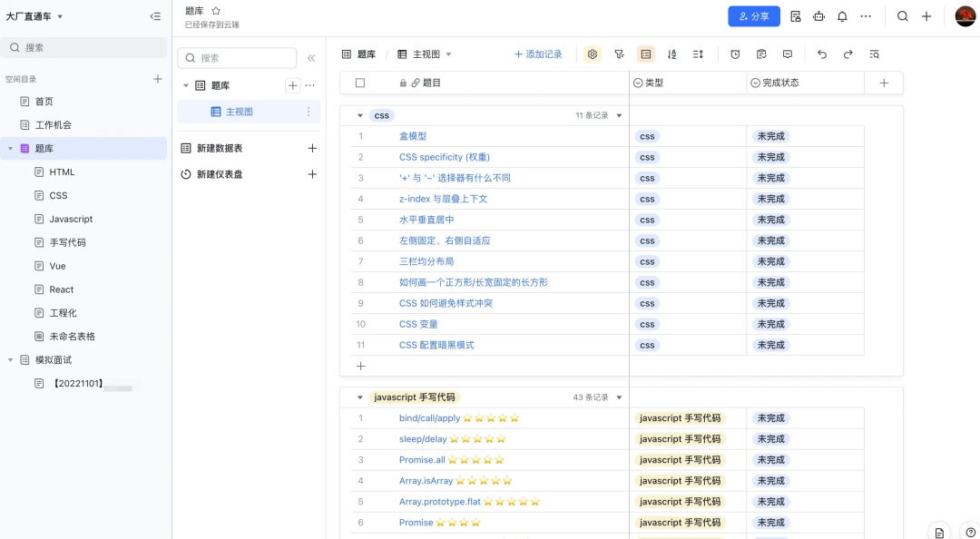The height and width of the screenshot is (539, 980).
Task: Open the field settings gear icon
Action: coord(593,54)
